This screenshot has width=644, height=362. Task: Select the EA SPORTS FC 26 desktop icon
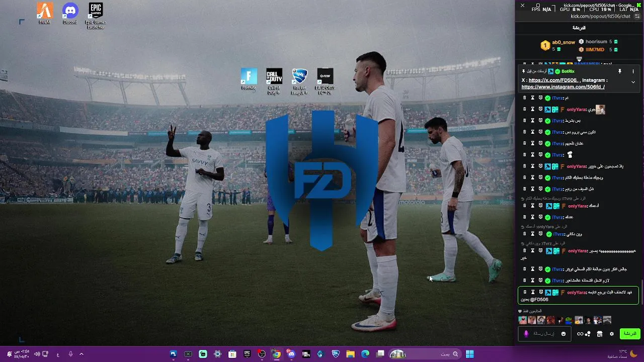point(326,81)
